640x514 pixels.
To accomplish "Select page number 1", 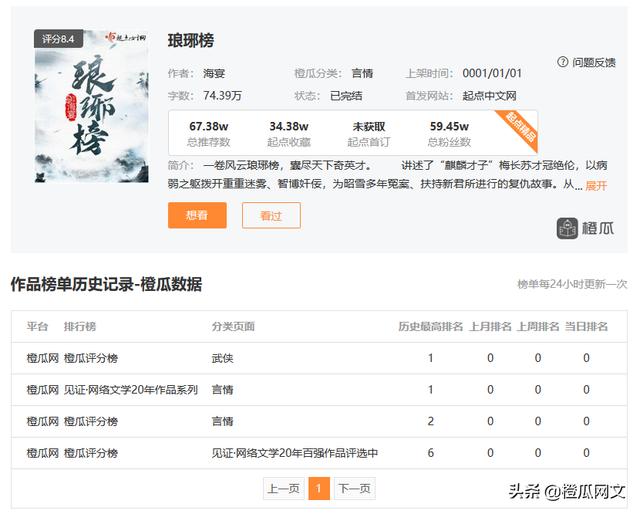I will (319, 488).
